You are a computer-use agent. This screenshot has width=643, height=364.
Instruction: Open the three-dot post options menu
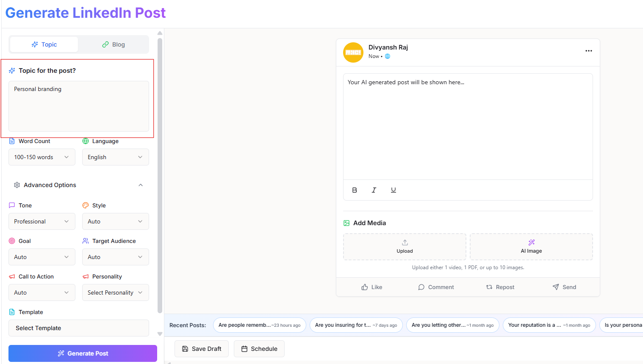point(589,51)
